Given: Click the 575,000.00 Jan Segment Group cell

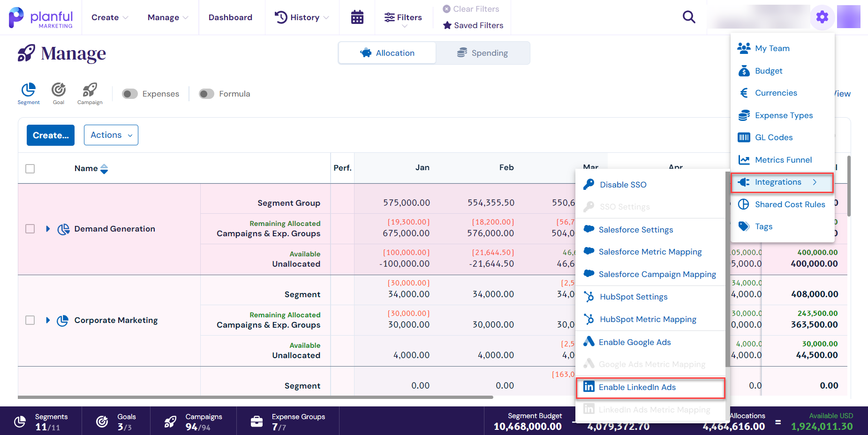Looking at the screenshot, I should point(406,202).
